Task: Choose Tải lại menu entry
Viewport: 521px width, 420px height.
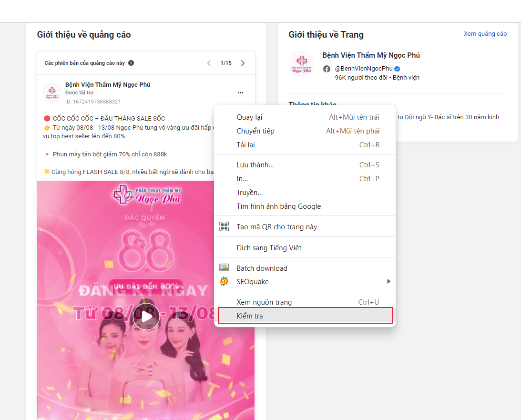Action: pyautogui.click(x=305, y=145)
